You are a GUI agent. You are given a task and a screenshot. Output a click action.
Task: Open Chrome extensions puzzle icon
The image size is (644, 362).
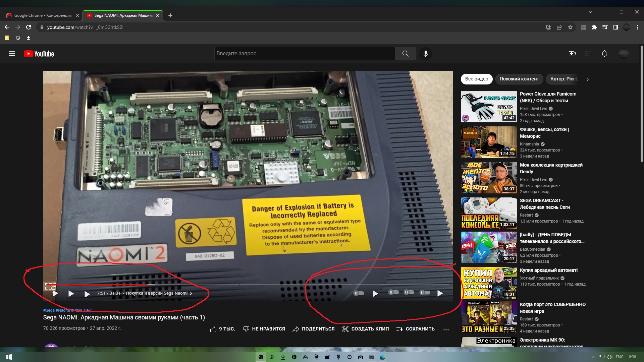coord(594,27)
